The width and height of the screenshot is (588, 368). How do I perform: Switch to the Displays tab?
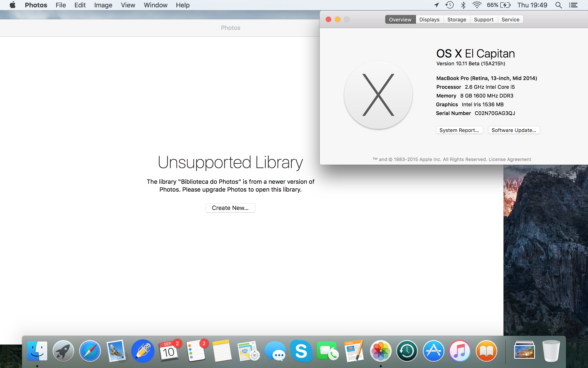[x=429, y=20]
